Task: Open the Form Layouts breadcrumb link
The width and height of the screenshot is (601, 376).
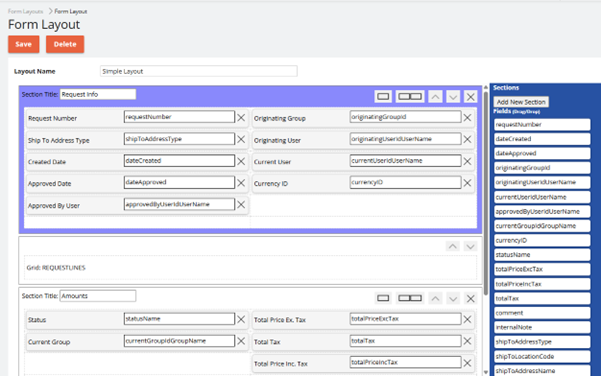Action: [25, 11]
